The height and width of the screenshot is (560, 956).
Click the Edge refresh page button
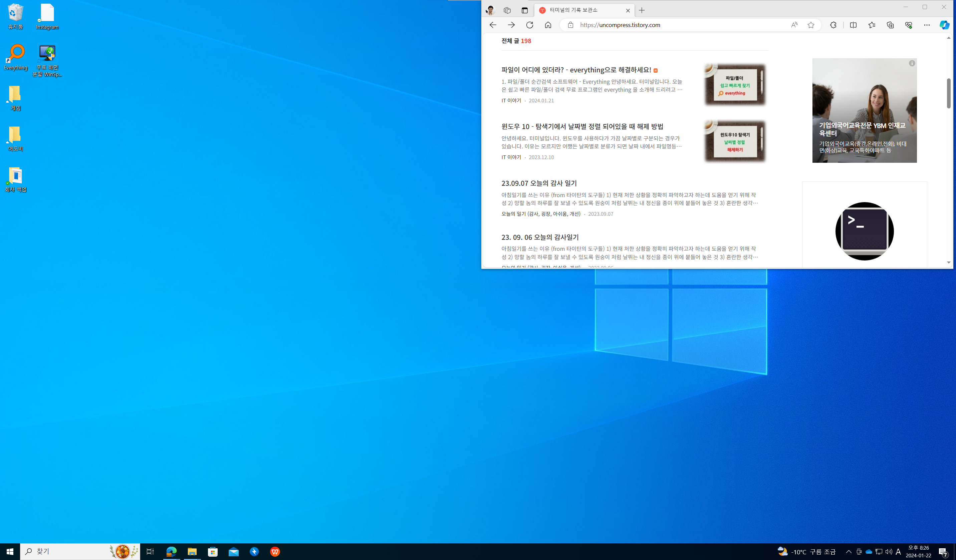click(x=530, y=25)
